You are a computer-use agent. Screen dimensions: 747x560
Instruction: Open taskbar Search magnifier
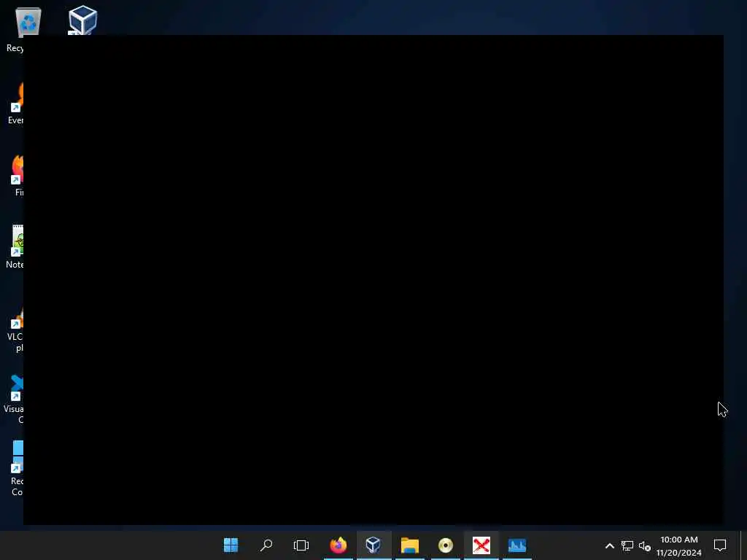[x=266, y=545]
